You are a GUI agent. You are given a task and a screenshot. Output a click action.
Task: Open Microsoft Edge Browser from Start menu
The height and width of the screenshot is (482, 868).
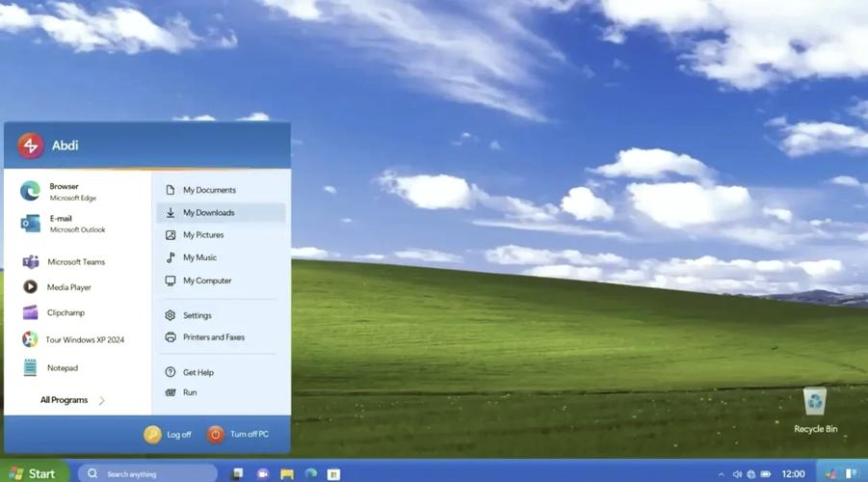coord(58,192)
